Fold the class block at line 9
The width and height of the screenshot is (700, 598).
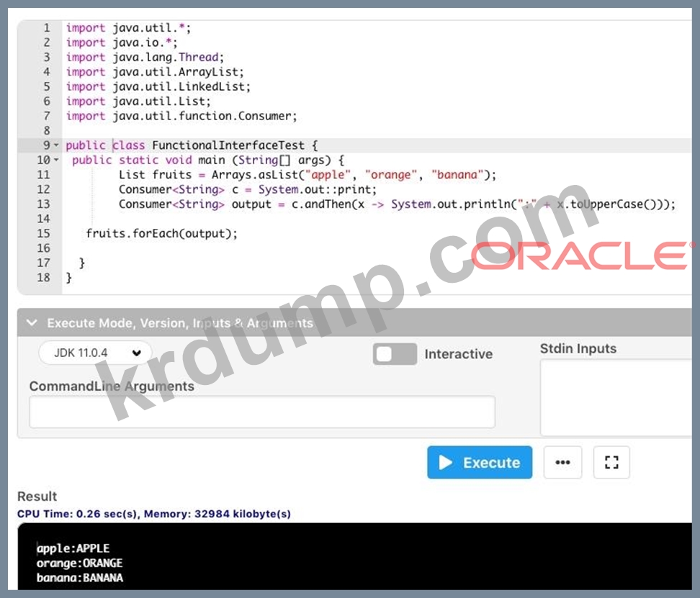click(x=57, y=145)
